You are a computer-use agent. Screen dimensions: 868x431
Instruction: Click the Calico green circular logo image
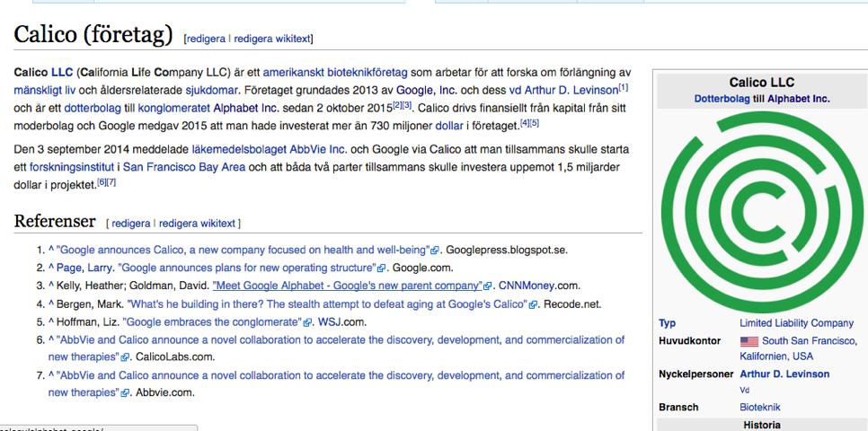pyautogui.click(x=762, y=211)
